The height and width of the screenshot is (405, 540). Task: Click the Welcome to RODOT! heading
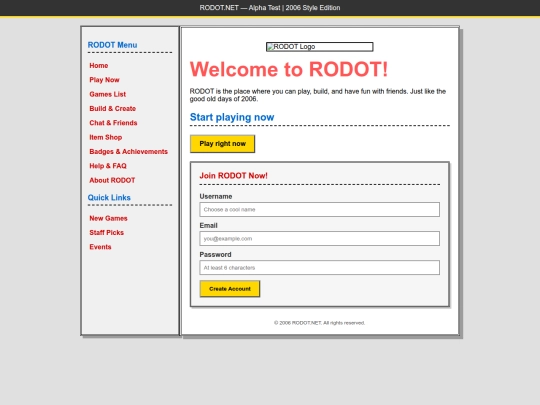[289, 69]
